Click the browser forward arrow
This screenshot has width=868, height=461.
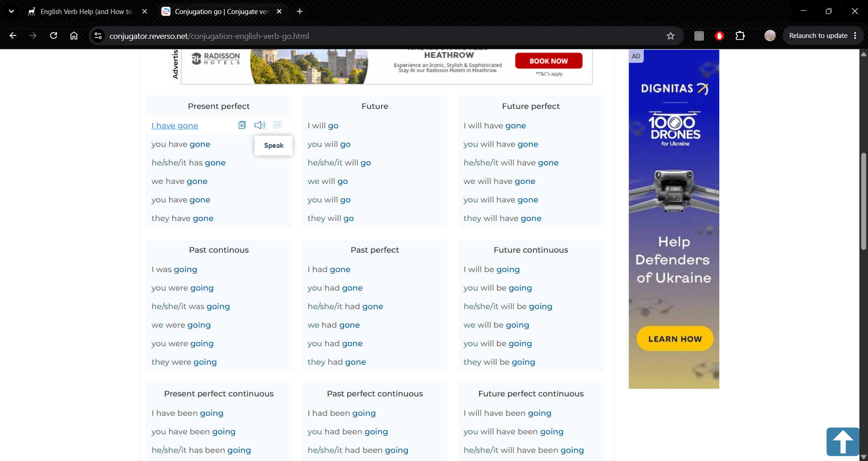tap(33, 36)
